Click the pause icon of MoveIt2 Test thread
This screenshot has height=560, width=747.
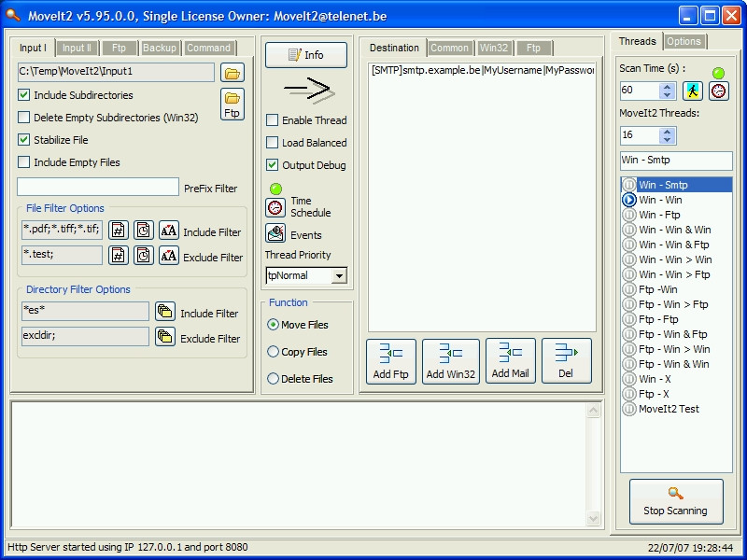pyautogui.click(x=629, y=409)
